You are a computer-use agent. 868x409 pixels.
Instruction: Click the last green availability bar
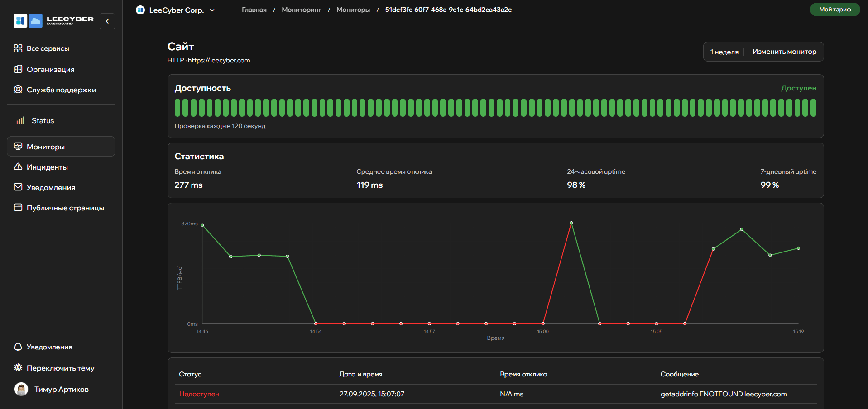tap(813, 108)
